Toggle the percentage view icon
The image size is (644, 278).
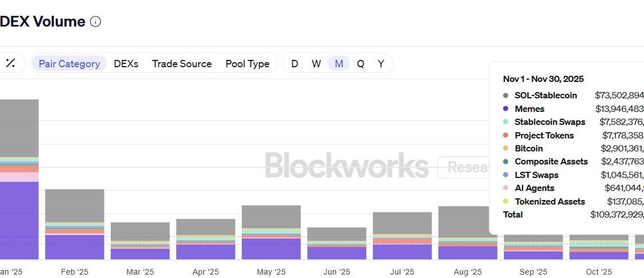(x=10, y=63)
